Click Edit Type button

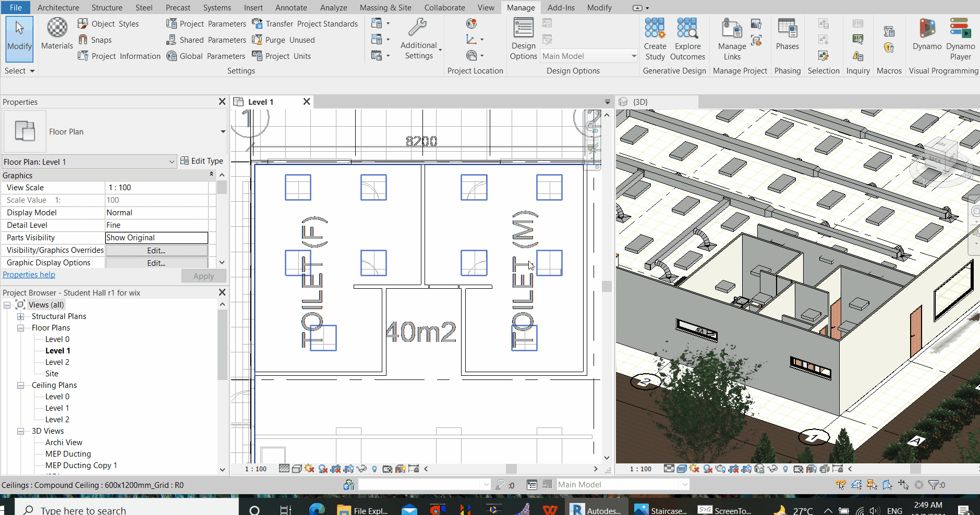[x=202, y=161]
